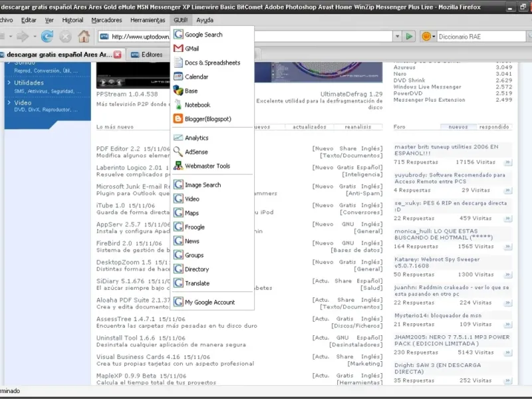Go to the home page icon
The width and height of the screenshot is (532, 399).
84,37
